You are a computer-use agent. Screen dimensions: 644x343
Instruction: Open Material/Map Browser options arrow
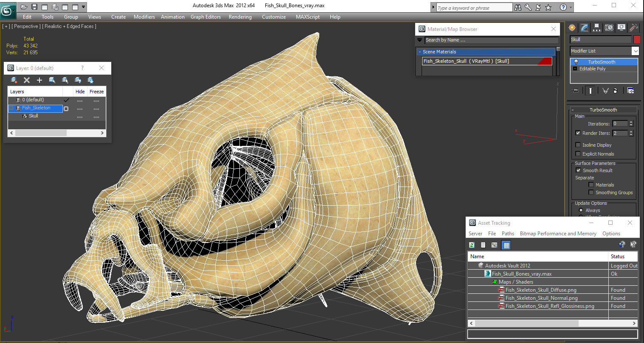tap(420, 40)
